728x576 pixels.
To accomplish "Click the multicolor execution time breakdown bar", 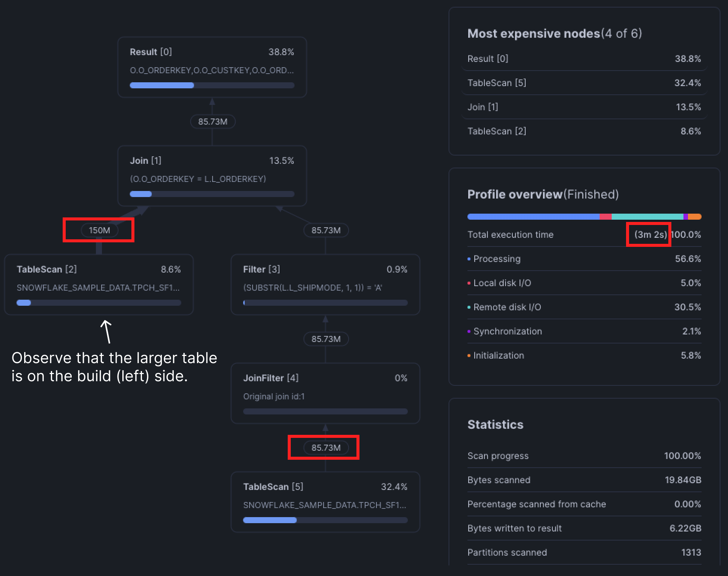I will pos(584,217).
